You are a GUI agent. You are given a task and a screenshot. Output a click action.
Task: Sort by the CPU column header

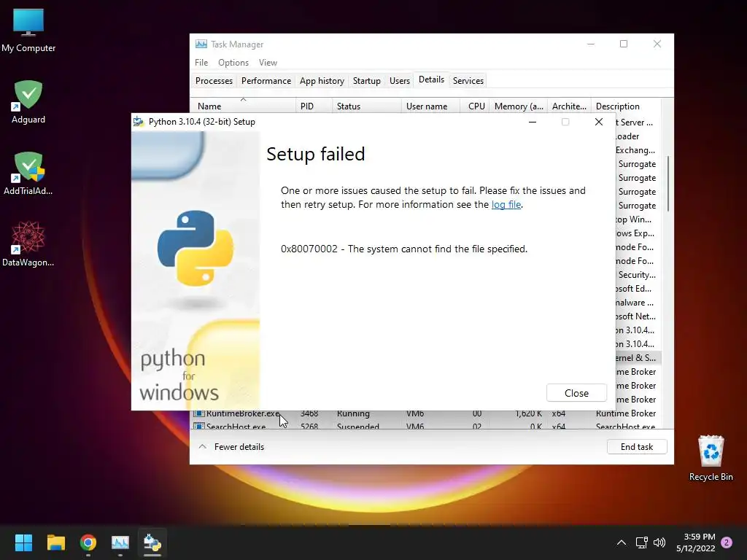pyautogui.click(x=474, y=106)
